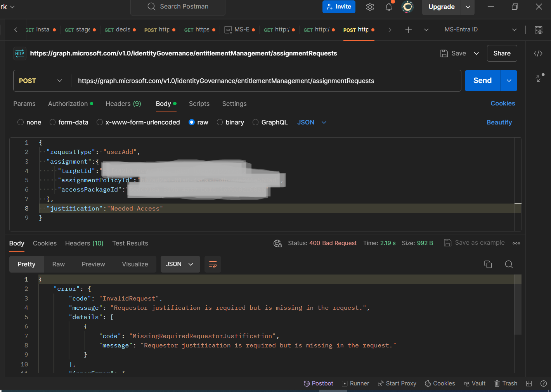The width and height of the screenshot is (551, 392).
Task: Send the request
Action: 482,81
